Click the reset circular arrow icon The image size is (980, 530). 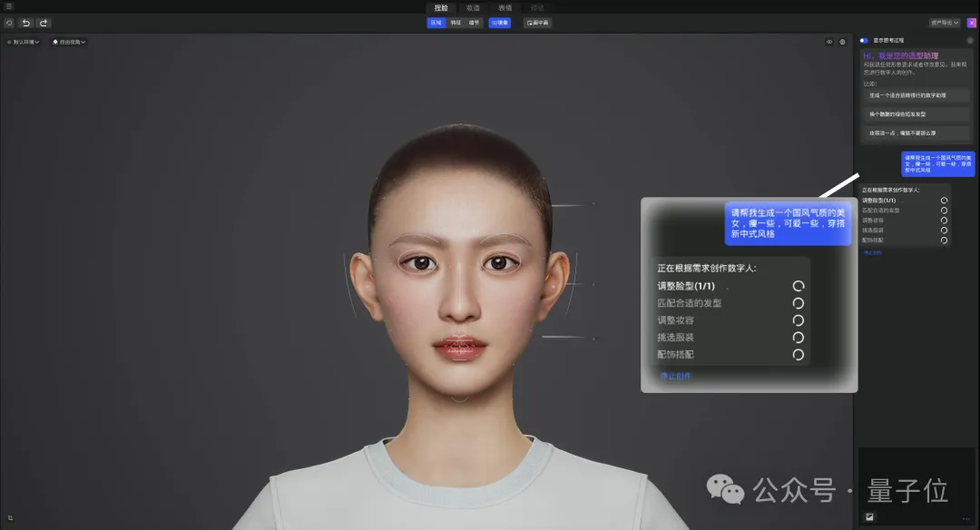coord(9,23)
